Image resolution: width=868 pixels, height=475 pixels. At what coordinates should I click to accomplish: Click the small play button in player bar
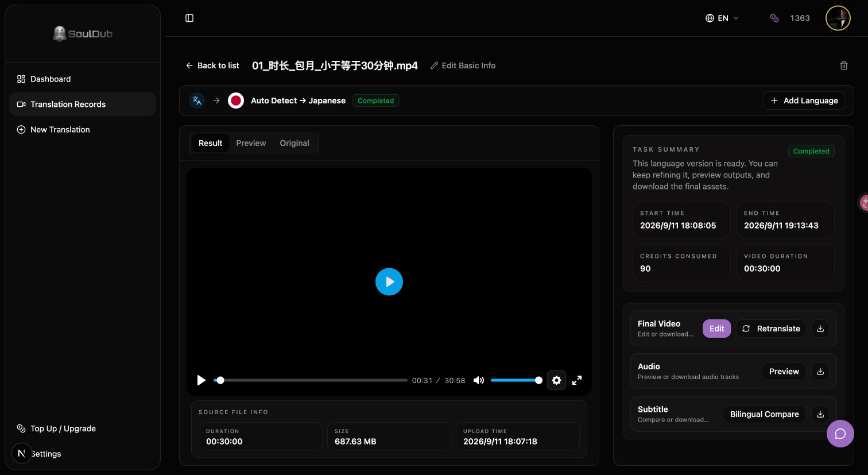click(201, 380)
